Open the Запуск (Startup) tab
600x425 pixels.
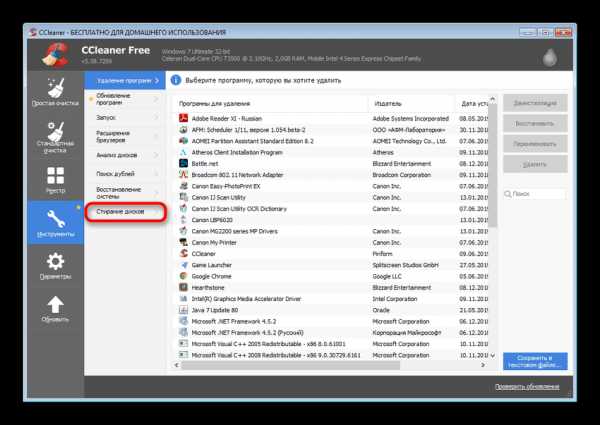[x=125, y=118]
